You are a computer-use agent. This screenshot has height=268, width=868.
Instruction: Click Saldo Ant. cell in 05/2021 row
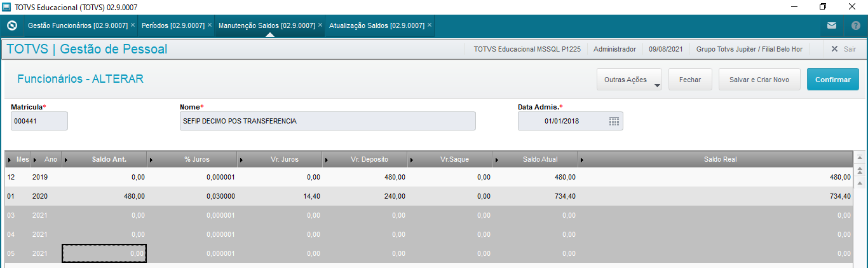pos(104,253)
